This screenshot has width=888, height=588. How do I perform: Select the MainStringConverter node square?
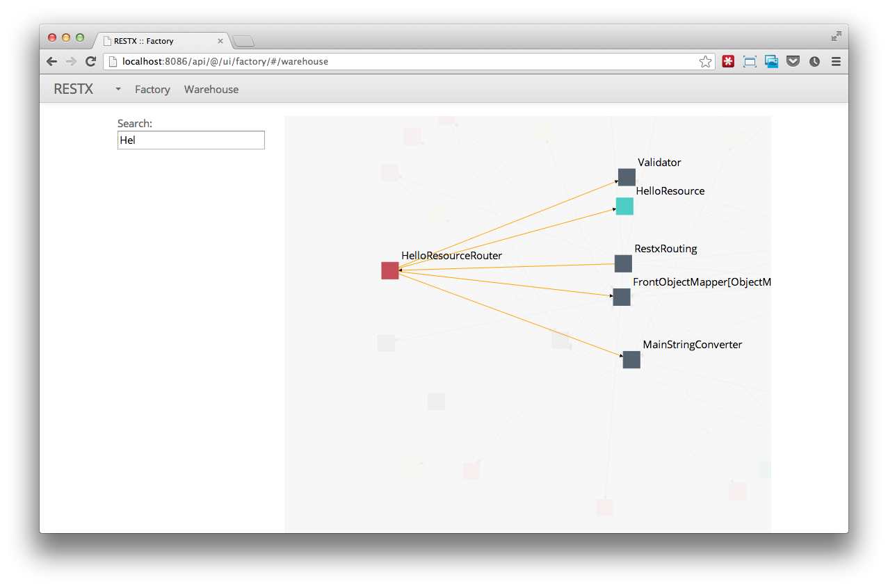click(x=631, y=359)
